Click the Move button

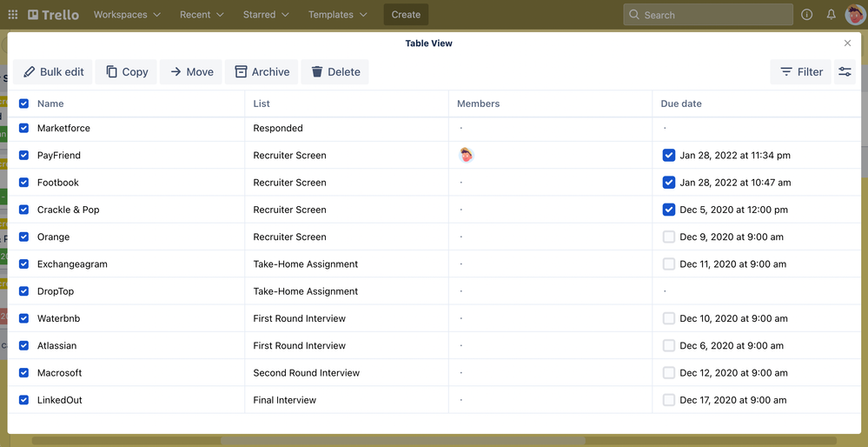click(x=191, y=71)
